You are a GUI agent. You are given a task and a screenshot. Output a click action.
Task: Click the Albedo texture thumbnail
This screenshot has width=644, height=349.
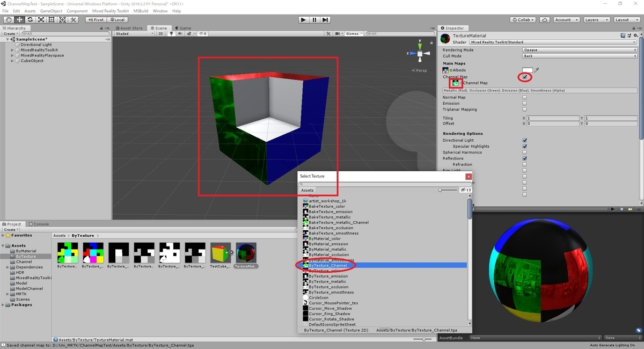(x=445, y=70)
